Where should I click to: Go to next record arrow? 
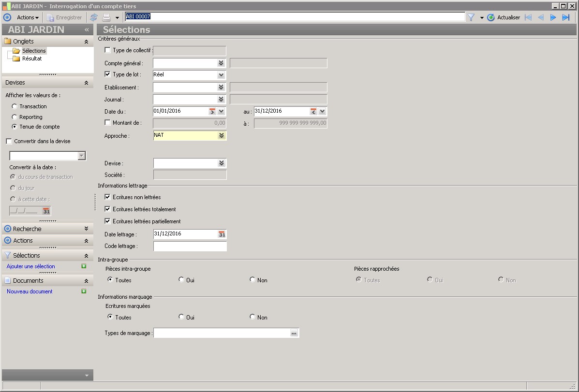point(553,17)
